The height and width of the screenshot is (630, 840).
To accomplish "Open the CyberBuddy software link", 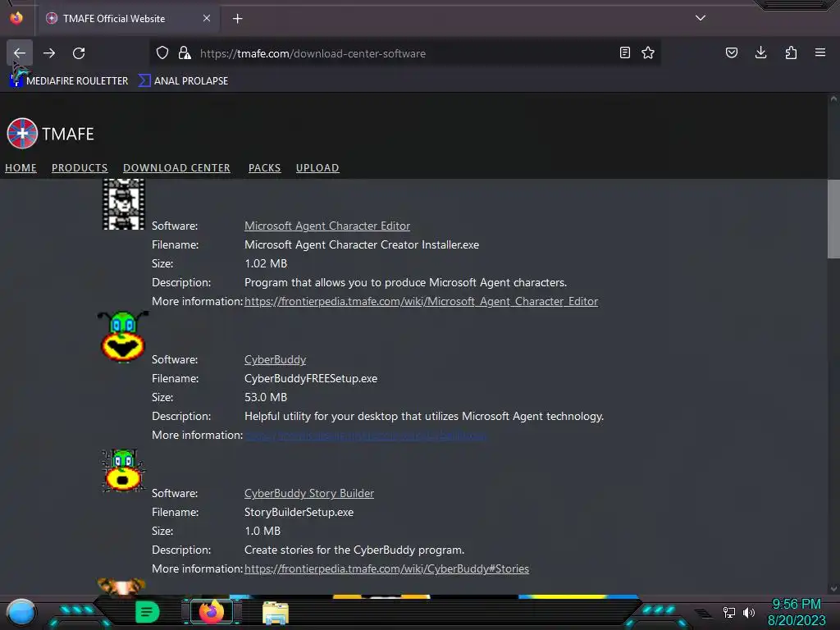I will 276,360.
